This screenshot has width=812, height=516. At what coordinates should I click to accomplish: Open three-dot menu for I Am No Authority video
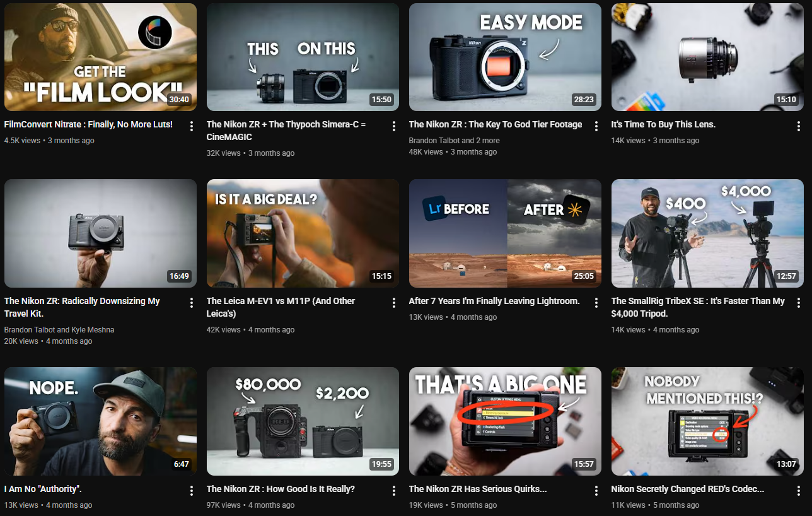(x=192, y=491)
